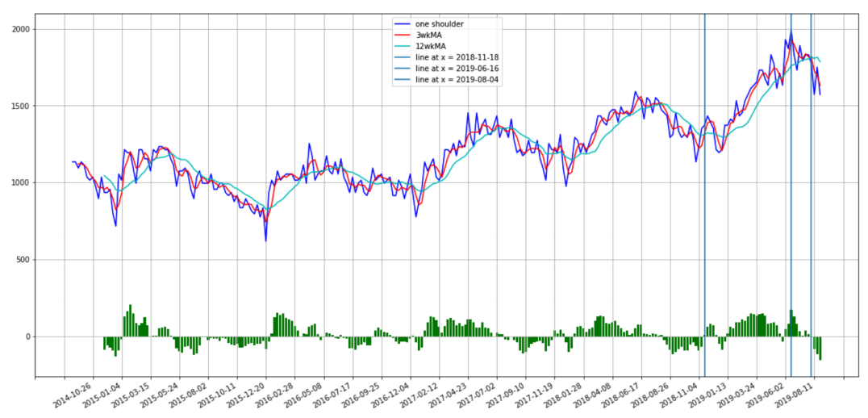Click x-axis date '2018-06-17'

click(x=620, y=394)
